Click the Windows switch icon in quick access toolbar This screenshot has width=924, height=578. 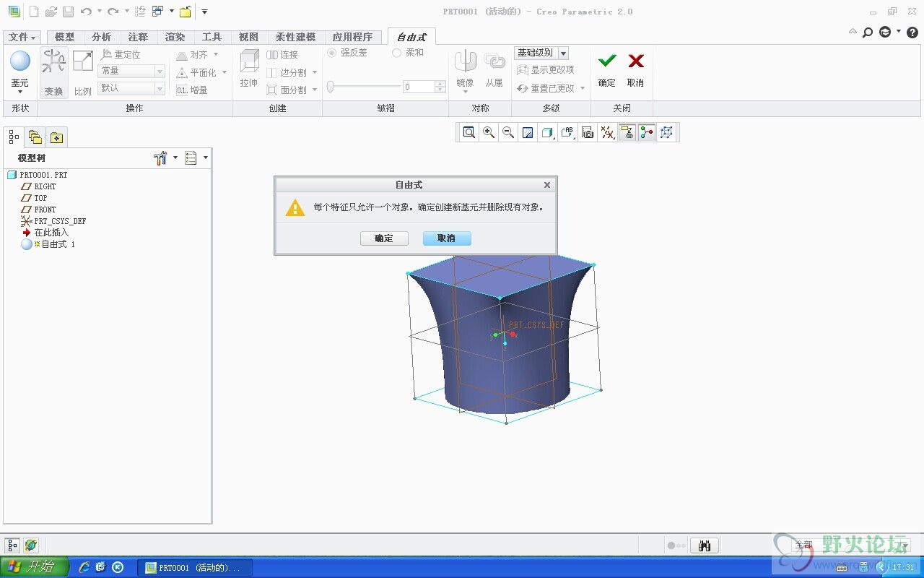point(157,12)
